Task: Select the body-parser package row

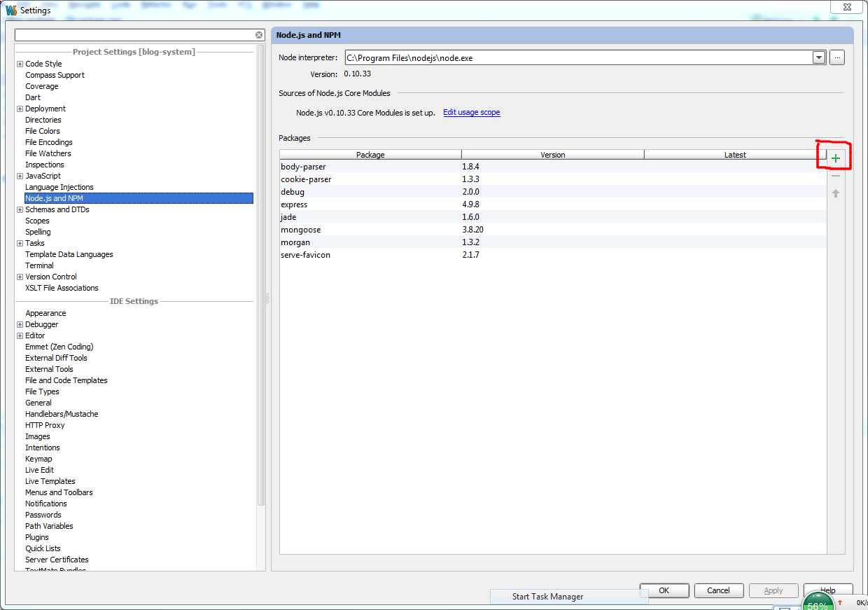Action: [553, 167]
